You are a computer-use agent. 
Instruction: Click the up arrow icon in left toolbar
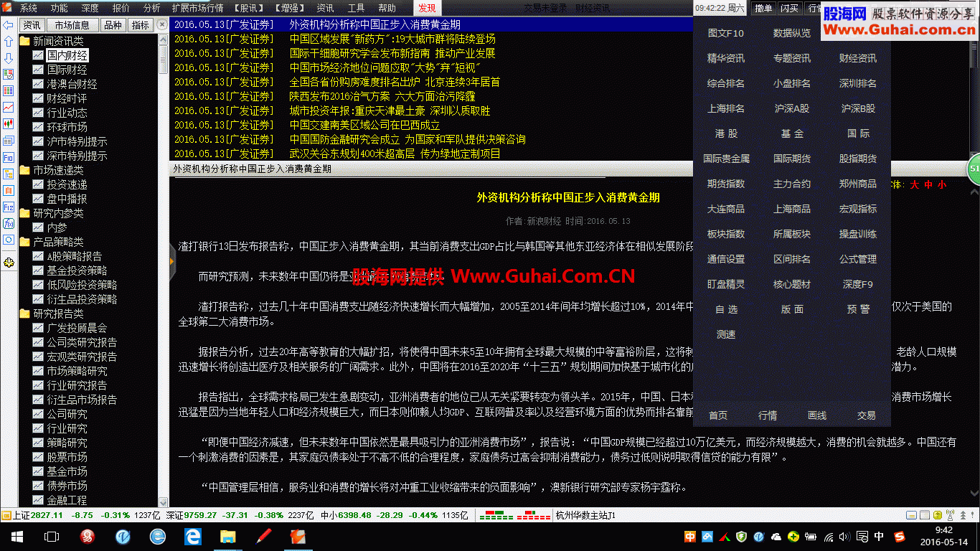pyautogui.click(x=8, y=42)
